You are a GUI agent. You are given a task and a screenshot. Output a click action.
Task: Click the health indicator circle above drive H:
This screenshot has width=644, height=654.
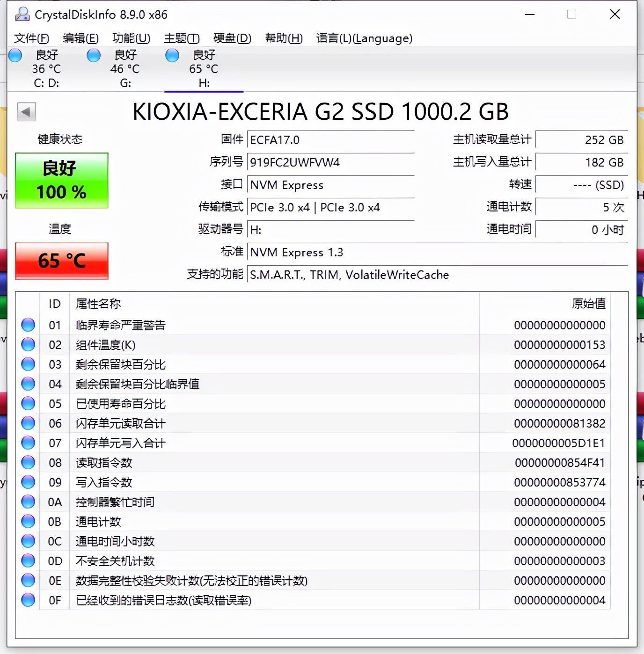pos(172,55)
